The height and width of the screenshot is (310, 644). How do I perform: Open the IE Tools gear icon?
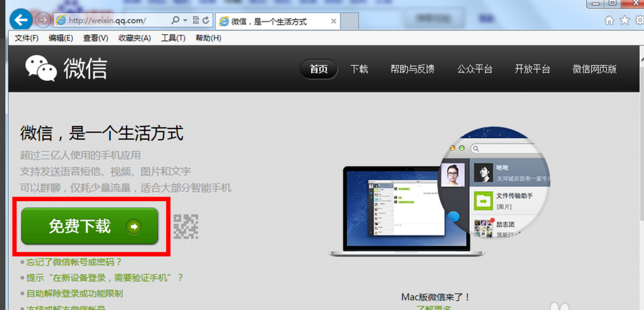click(639, 20)
